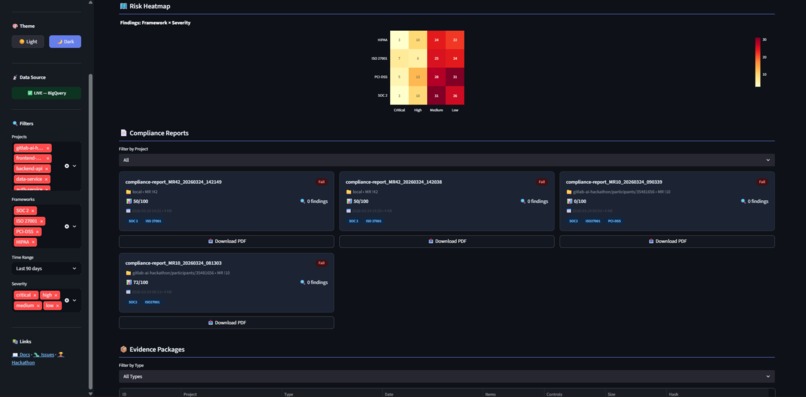Download PDF for report MR10_20260324_090339
The width and height of the screenshot is (806, 397).
(667, 241)
